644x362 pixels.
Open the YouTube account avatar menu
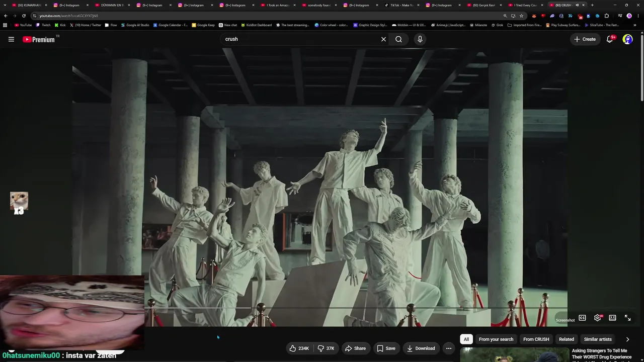[x=627, y=39]
